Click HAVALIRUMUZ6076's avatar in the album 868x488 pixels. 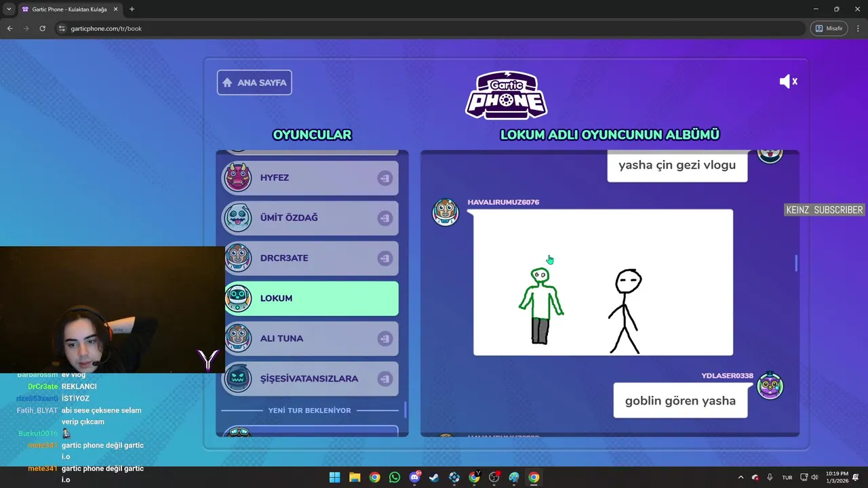446,212
